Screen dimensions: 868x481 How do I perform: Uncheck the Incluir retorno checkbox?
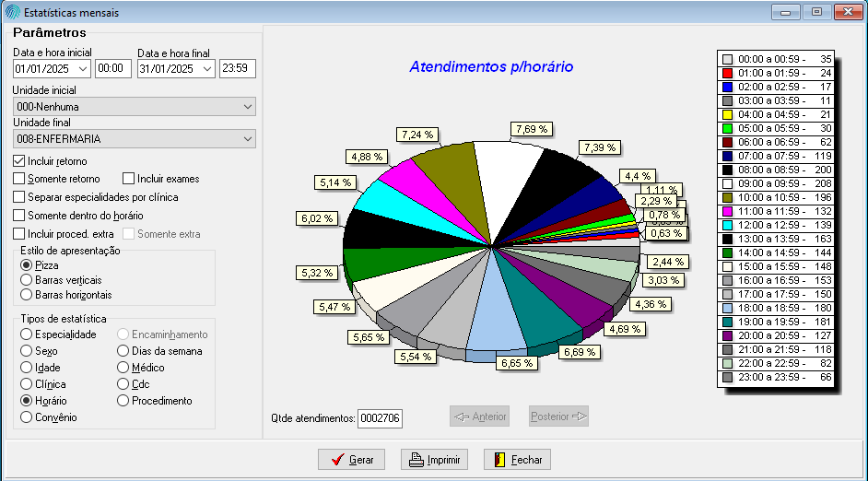[x=19, y=161]
